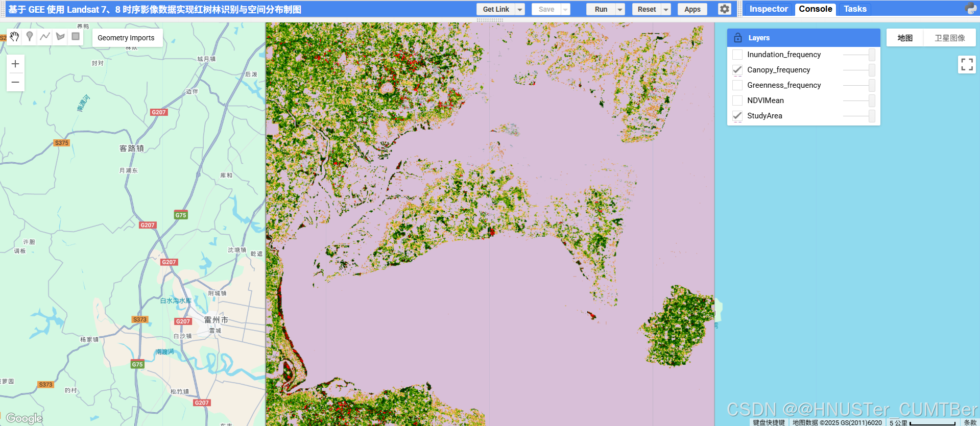Expand the Geometry Imports panel
The height and width of the screenshot is (426, 980).
click(126, 38)
